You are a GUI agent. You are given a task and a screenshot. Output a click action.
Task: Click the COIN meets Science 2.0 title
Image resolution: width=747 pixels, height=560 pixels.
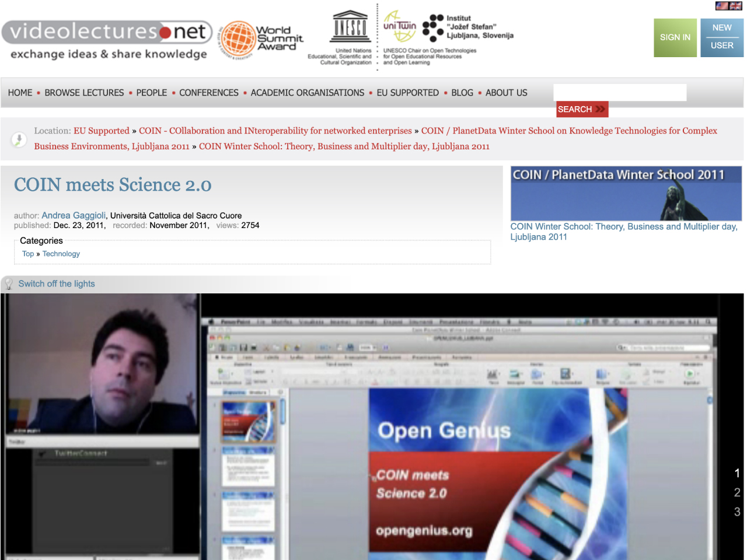(113, 185)
